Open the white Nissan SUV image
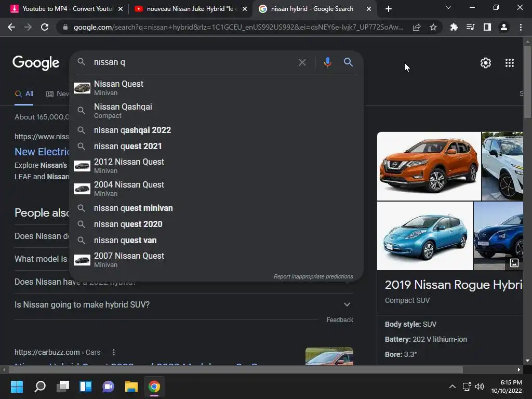This screenshot has height=399, width=532. [502, 166]
